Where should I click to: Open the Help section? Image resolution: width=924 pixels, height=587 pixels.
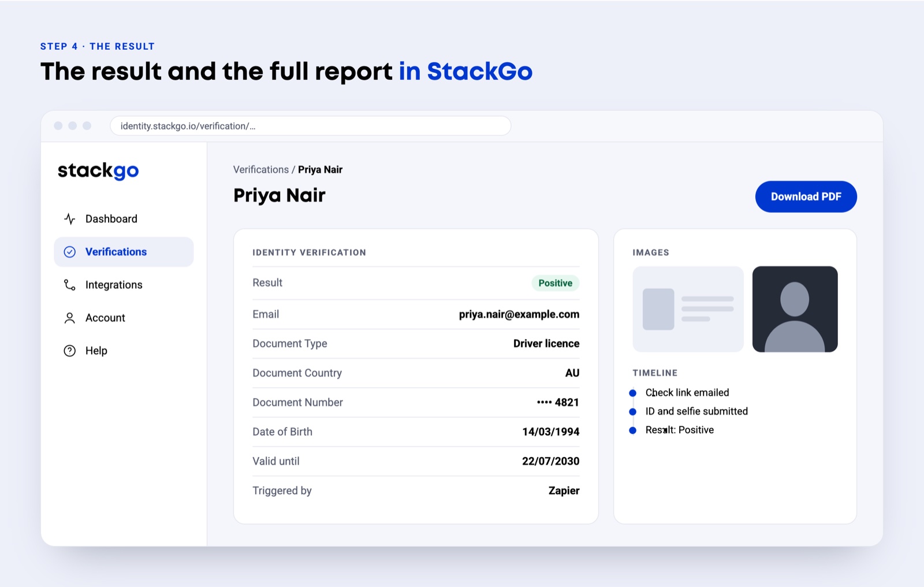[124, 351]
